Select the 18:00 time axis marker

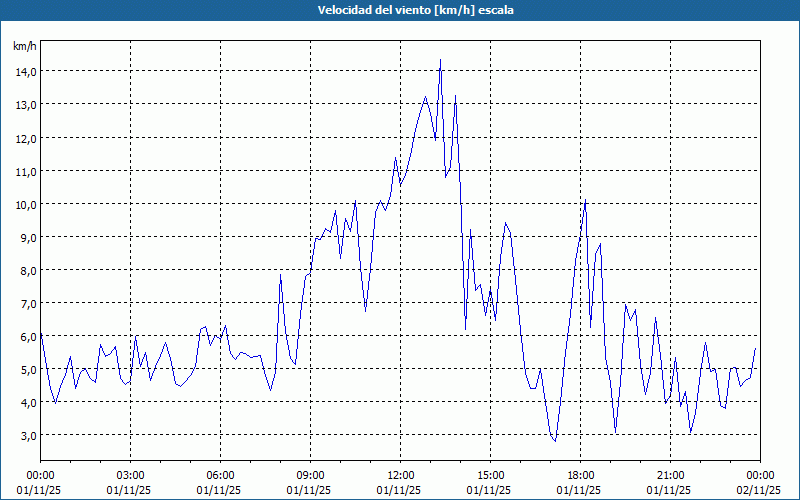click(580, 474)
